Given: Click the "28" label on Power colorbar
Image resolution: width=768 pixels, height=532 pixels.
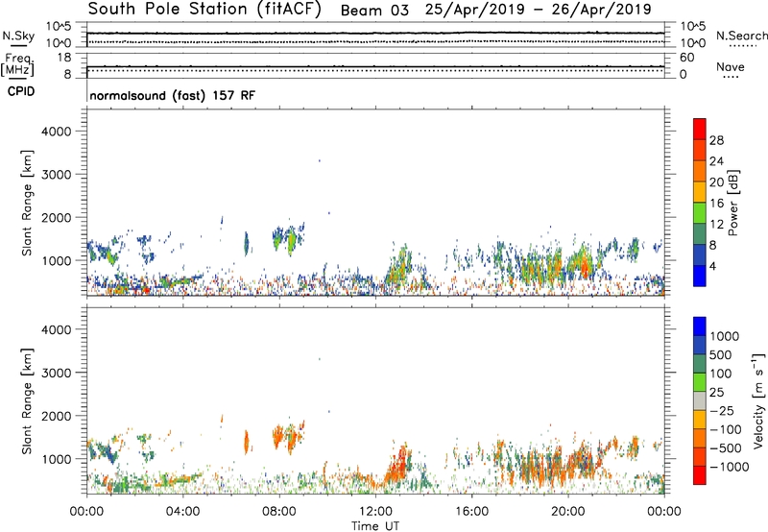Looking at the screenshot, I should click(x=716, y=140).
